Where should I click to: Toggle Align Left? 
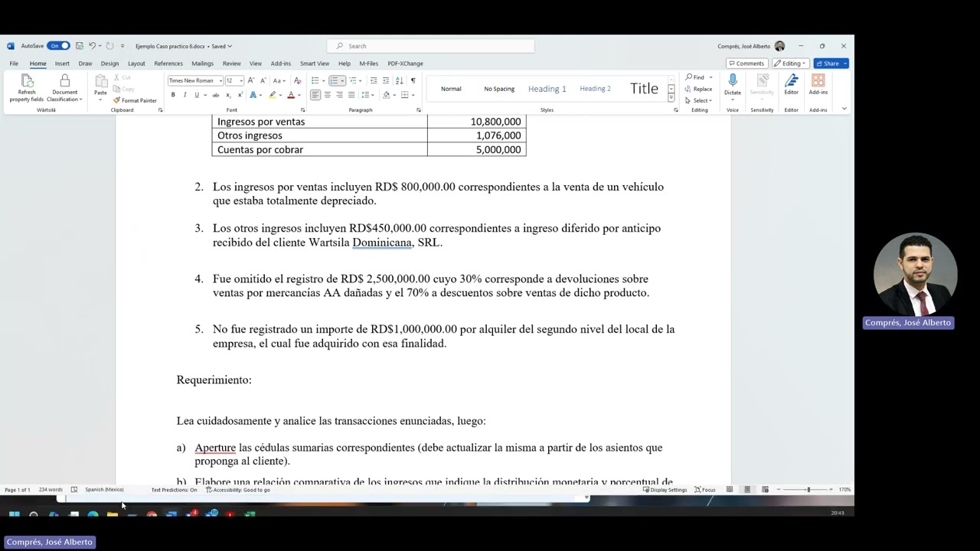coord(315,95)
